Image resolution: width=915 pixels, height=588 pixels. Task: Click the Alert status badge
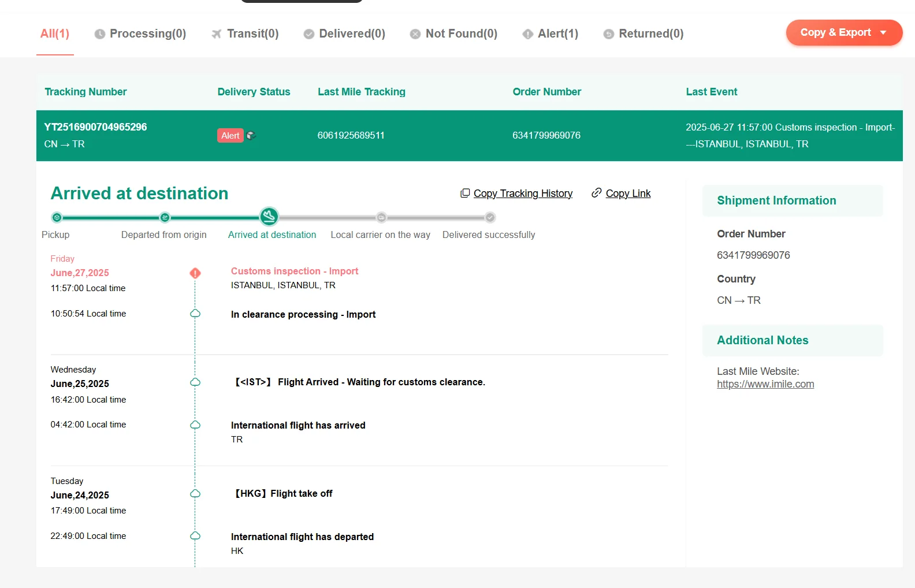coord(230,135)
